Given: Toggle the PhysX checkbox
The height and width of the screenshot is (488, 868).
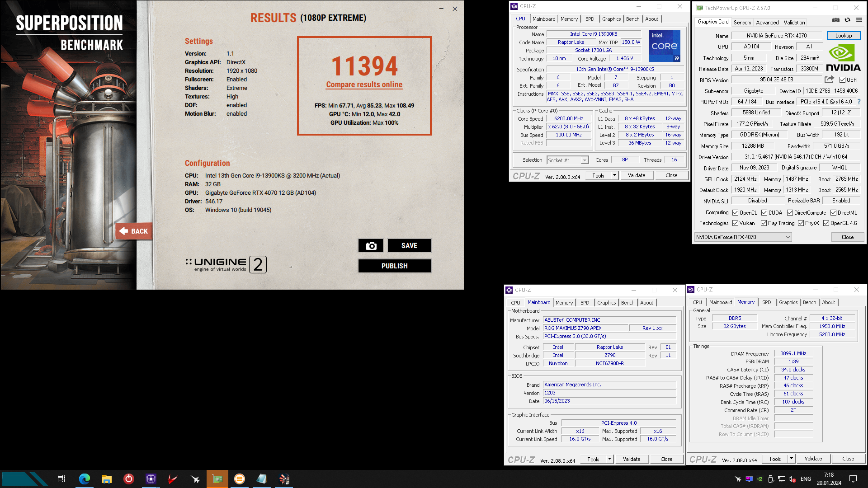Looking at the screenshot, I should click(801, 223).
